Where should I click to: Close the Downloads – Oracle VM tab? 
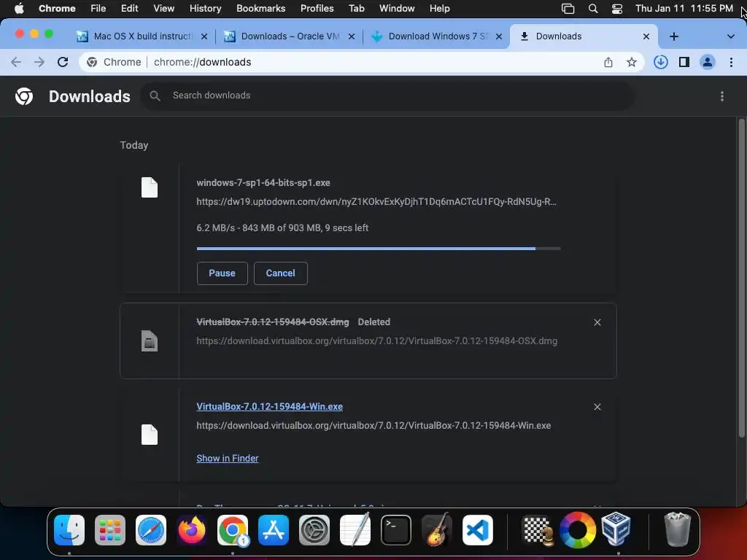[352, 36]
